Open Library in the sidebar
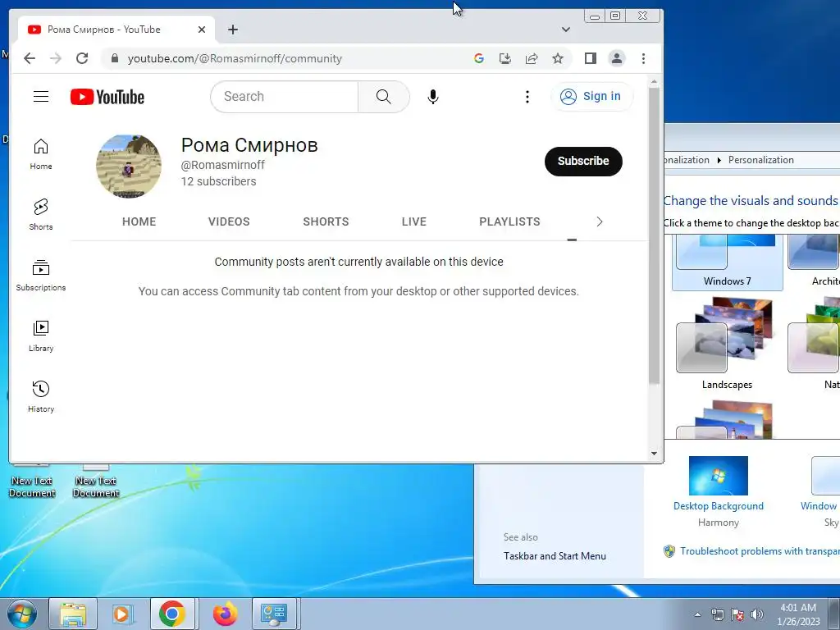The width and height of the screenshot is (840, 630). coord(41,336)
